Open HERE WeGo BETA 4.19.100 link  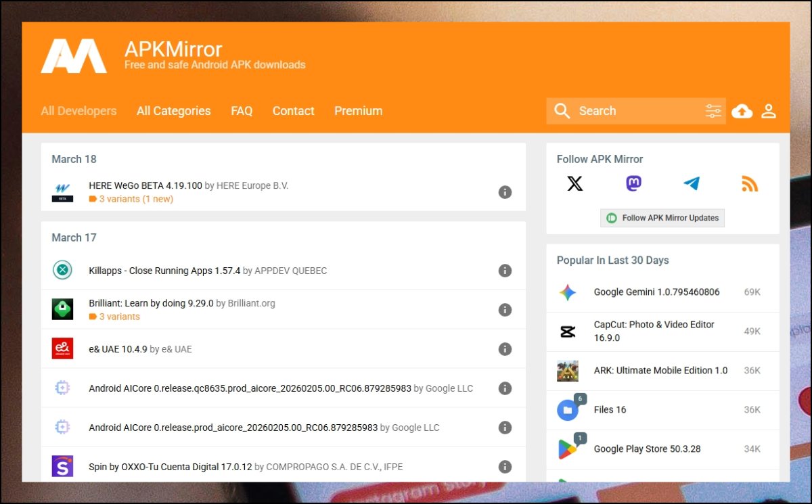145,185
